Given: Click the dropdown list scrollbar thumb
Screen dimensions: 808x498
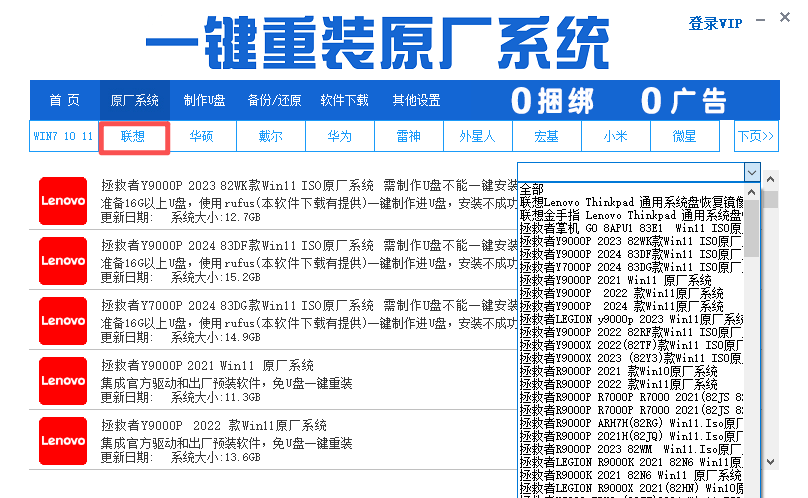Looking at the screenshot, I should (751, 228).
